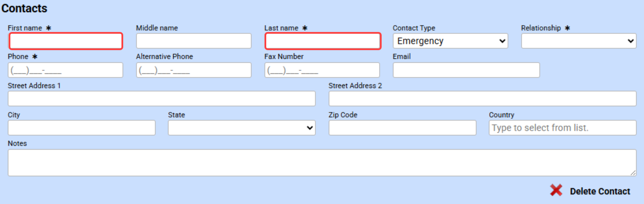Open the State dropdown
The height and width of the screenshot is (204, 644).
tap(242, 127)
